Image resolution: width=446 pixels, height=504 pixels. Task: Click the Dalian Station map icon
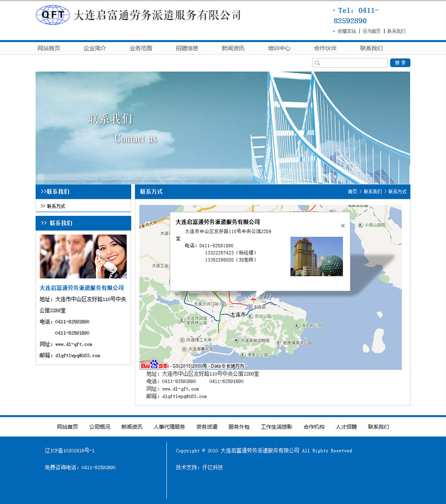click(250, 307)
